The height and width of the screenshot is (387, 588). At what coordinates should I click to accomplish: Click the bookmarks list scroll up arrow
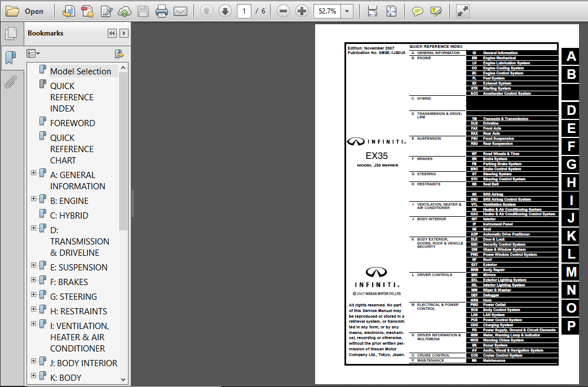pyautogui.click(x=123, y=68)
